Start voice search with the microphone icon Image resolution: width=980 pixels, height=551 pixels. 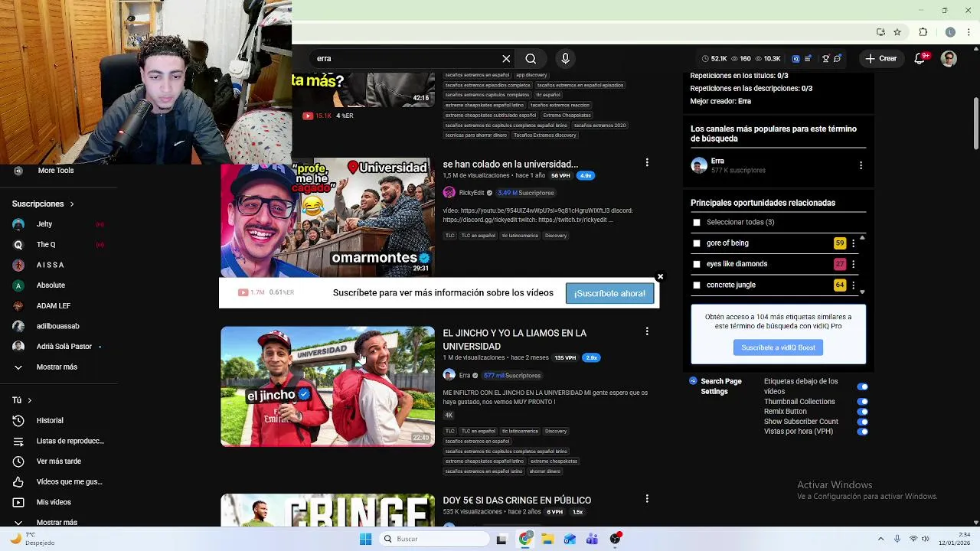click(x=565, y=58)
